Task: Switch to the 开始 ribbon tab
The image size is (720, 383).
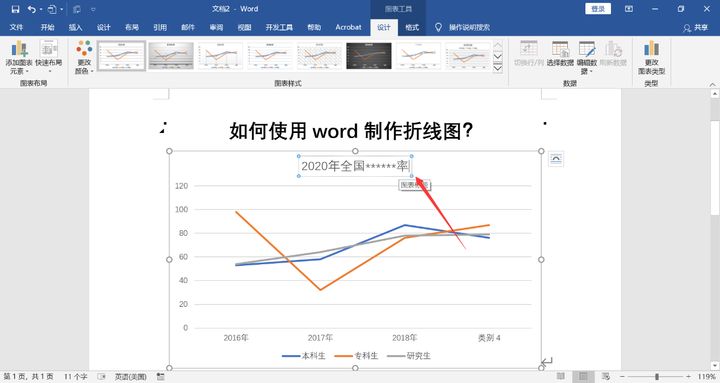Action: point(47,27)
